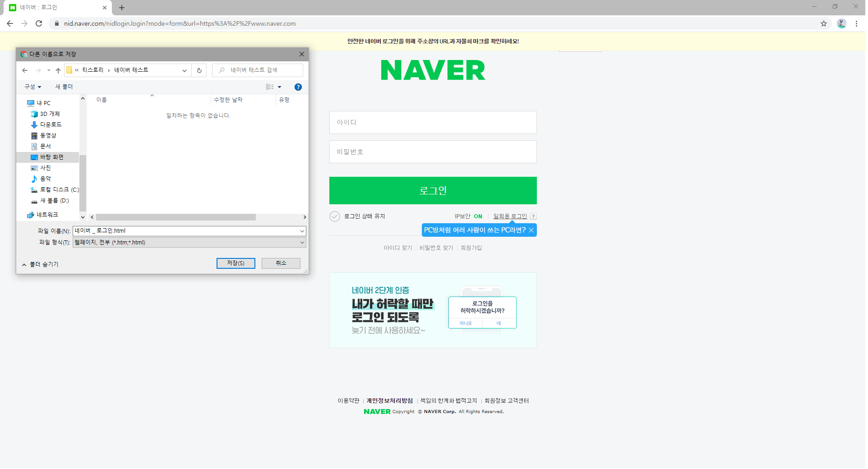
Task: Click the tree scrollbar down arrow
Action: click(x=83, y=217)
